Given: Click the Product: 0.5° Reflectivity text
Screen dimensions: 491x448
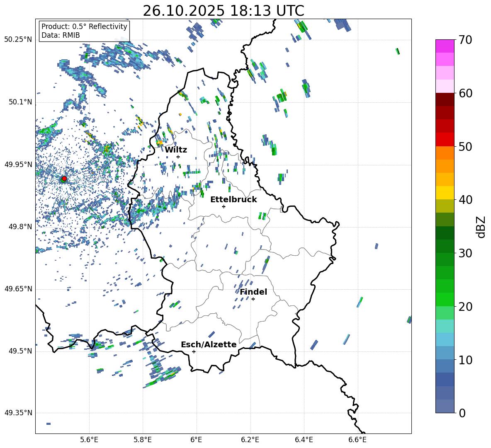Looking at the screenshot, I should click(x=84, y=27).
